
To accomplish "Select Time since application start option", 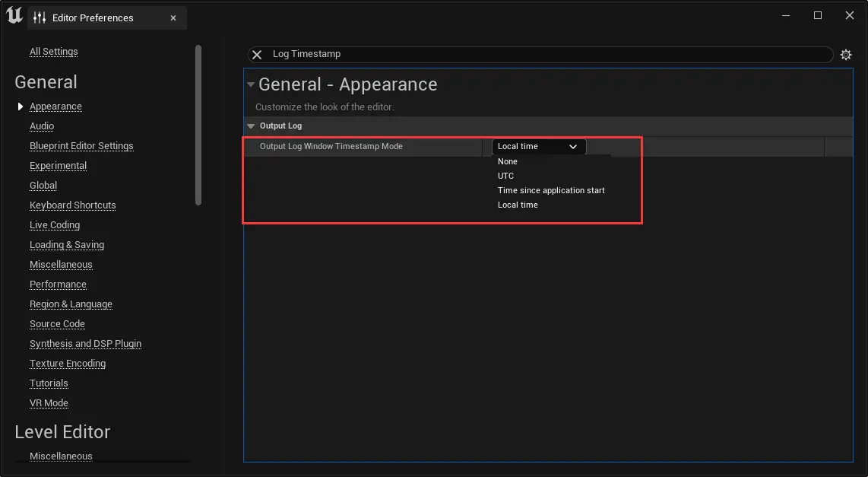I will coord(551,190).
